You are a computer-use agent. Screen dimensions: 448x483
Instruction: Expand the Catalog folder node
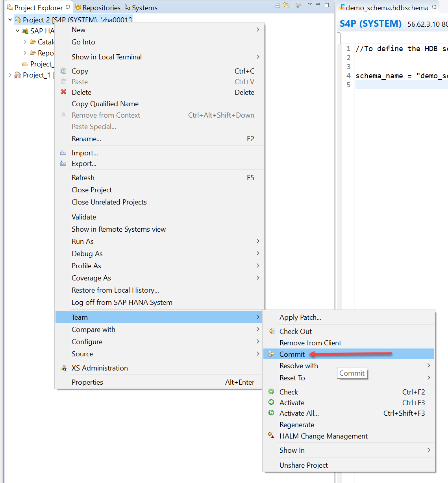(x=25, y=42)
